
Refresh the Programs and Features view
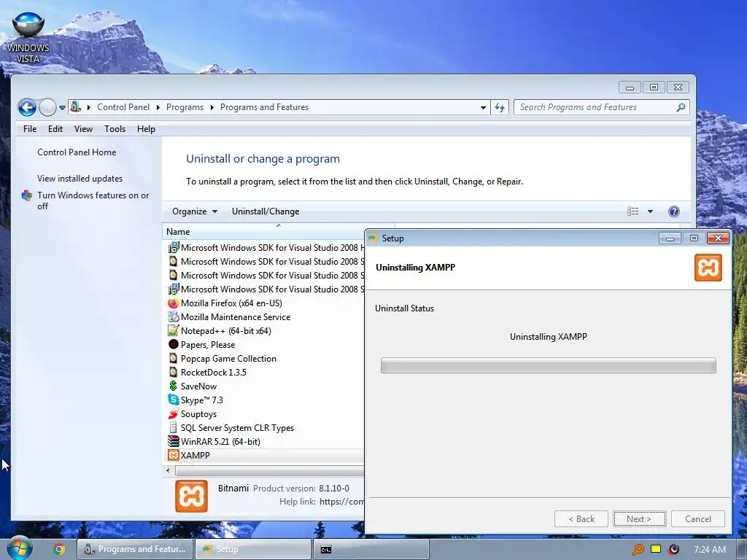pos(499,108)
